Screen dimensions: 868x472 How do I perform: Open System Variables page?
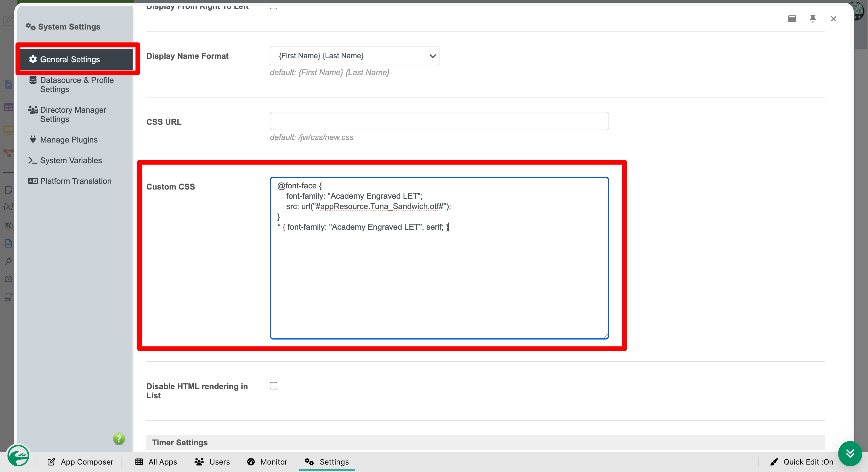(71, 160)
